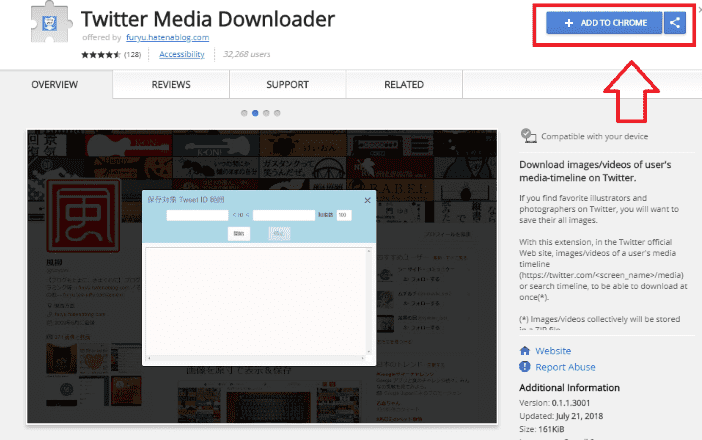702x440 pixels.
Task: Click the 32,268 users text
Action: click(247, 55)
